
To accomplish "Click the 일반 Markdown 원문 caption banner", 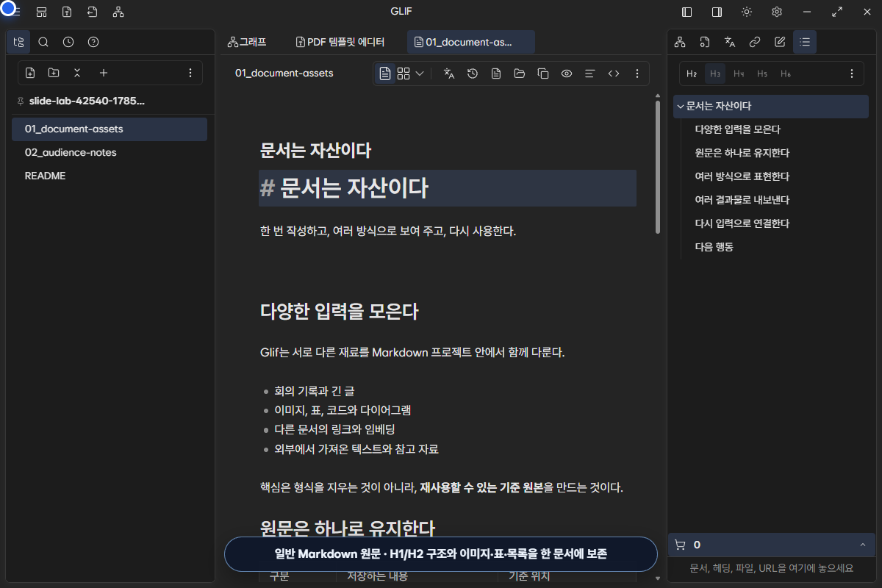I will pos(440,554).
